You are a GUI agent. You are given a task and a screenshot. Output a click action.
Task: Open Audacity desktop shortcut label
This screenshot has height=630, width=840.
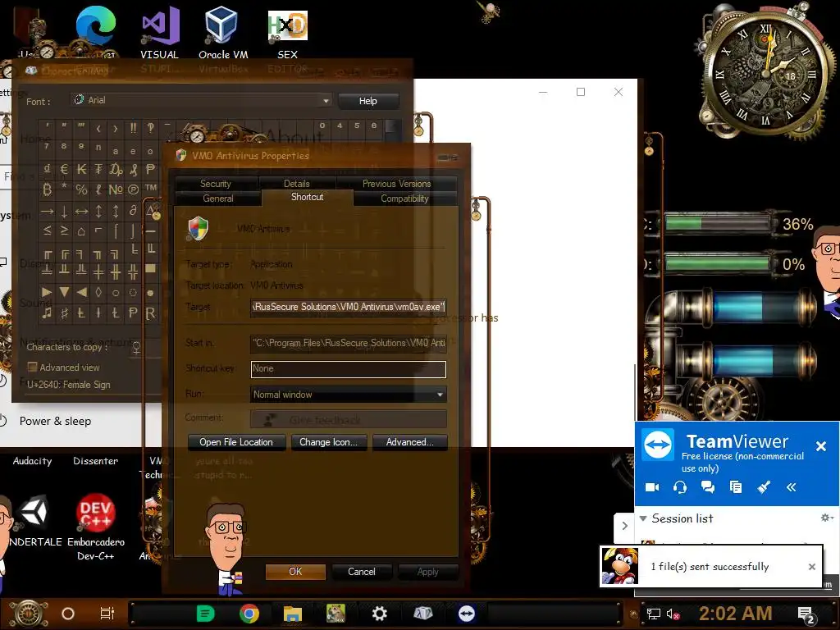coord(32,461)
